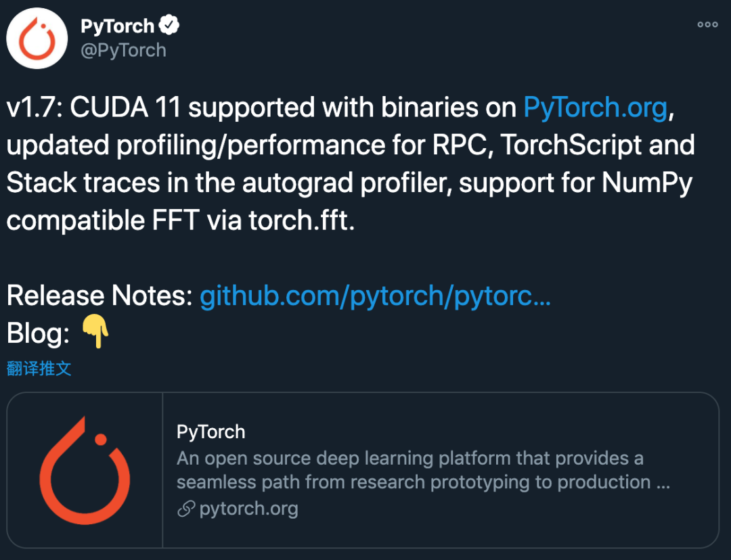Click the "Blog:" label text
Image resolution: width=731 pixels, height=560 pixels.
tap(38, 333)
